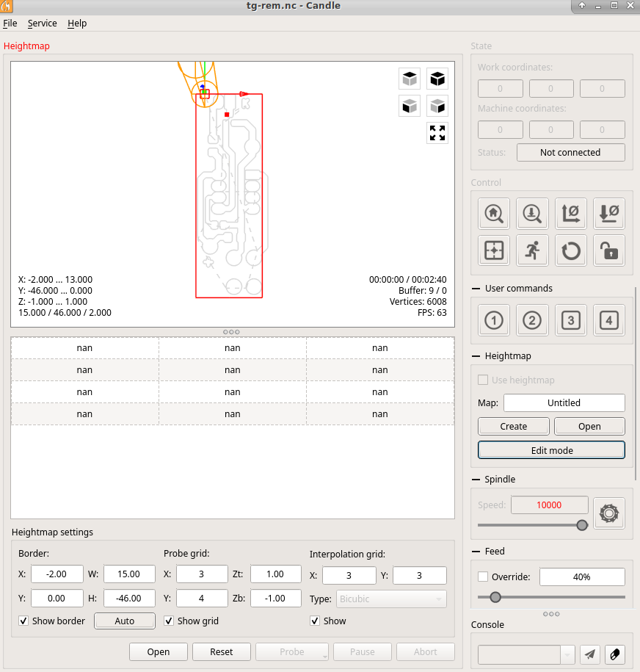Click the first nan cell in heightmap table
640x672 pixels.
[85, 348]
